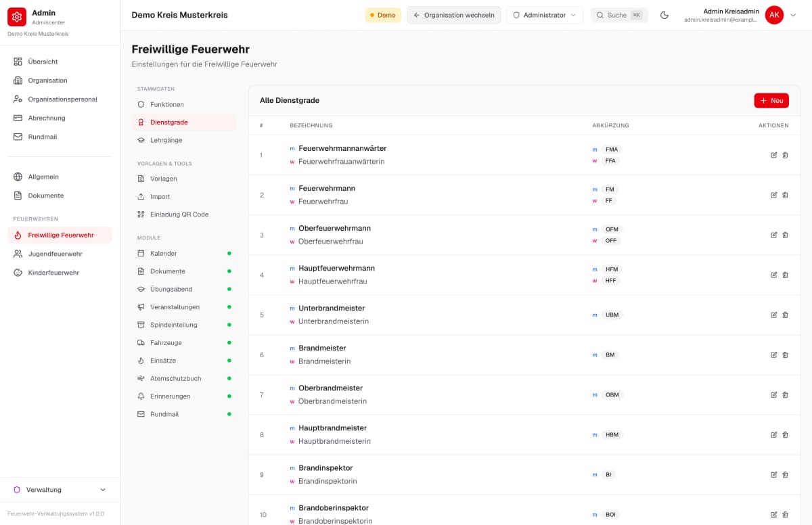Viewport: 812px width, 525px height.
Task: Open the Suche search field
Action: tap(619, 15)
